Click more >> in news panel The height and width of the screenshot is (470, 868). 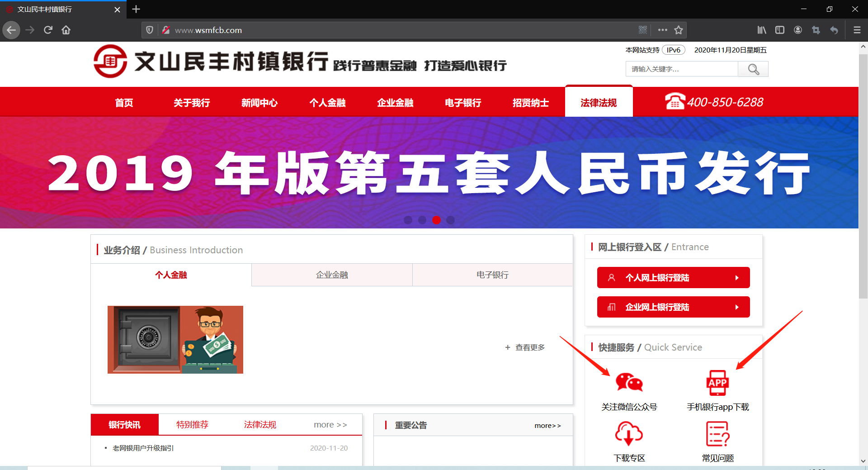(330, 424)
